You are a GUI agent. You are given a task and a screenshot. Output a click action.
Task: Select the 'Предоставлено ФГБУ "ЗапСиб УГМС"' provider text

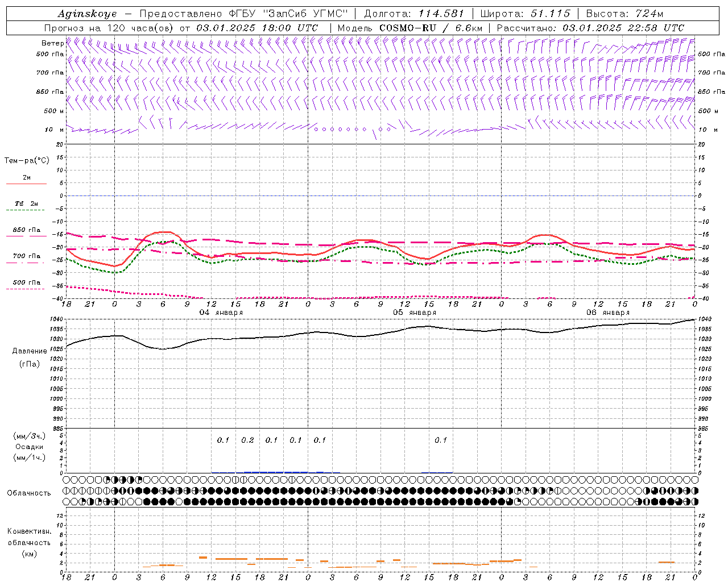click(243, 14)
